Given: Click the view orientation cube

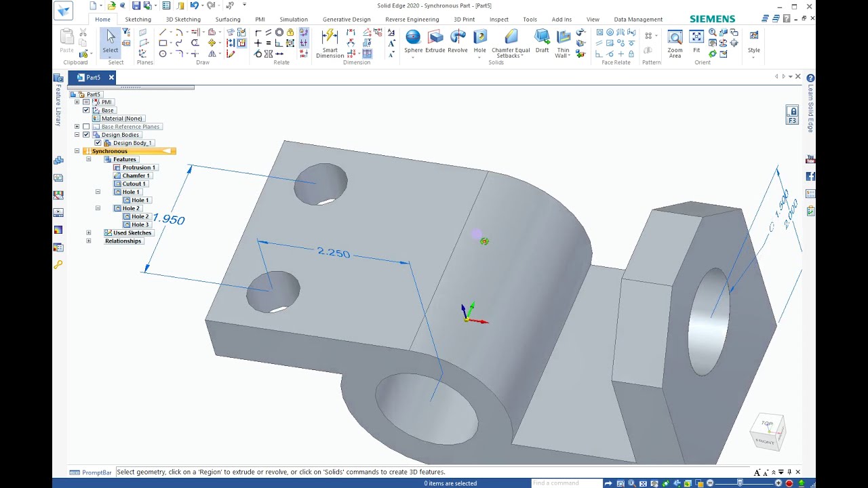Looking at the screenshot, I should point(767,431).
